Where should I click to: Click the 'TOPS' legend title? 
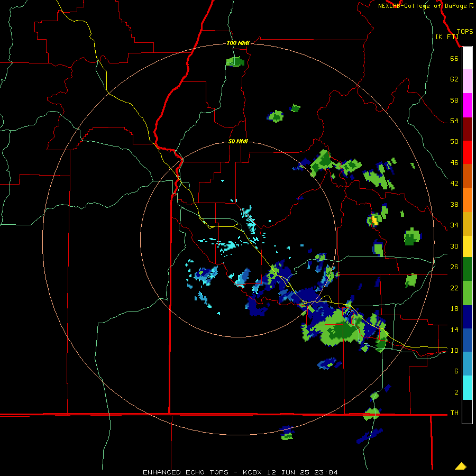point(465,32)
